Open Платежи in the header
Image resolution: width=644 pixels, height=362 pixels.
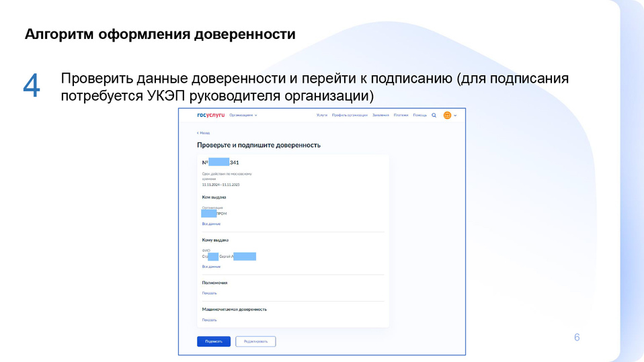[401, 116]
